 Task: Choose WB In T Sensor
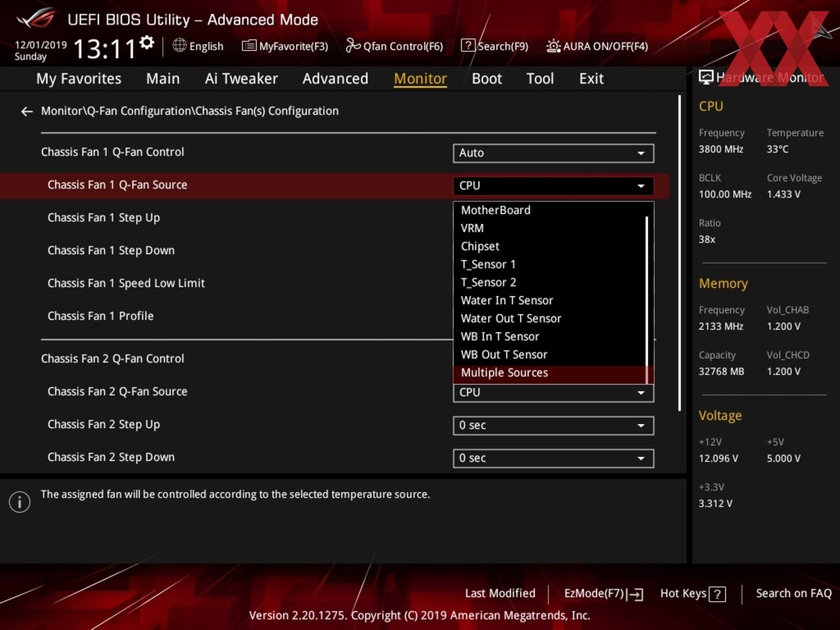[549, 337]
